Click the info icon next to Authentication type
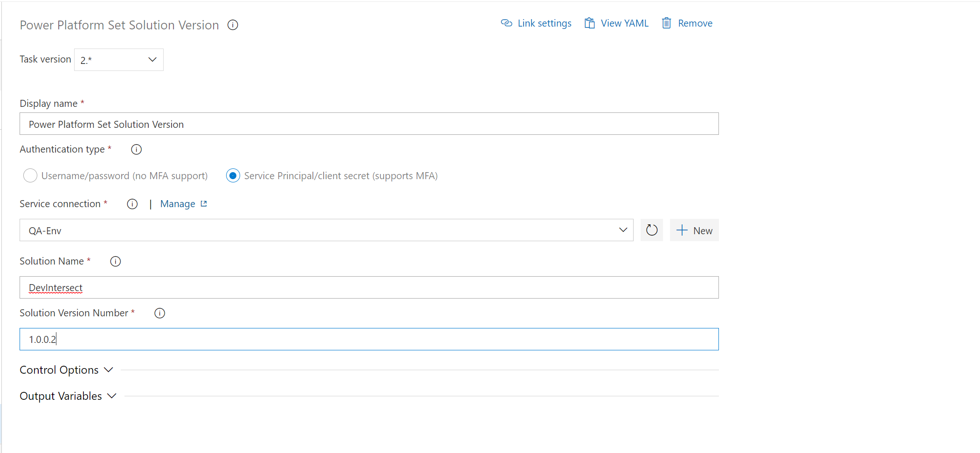This screenshot has height=453, width=980. (x=136, y=149)
